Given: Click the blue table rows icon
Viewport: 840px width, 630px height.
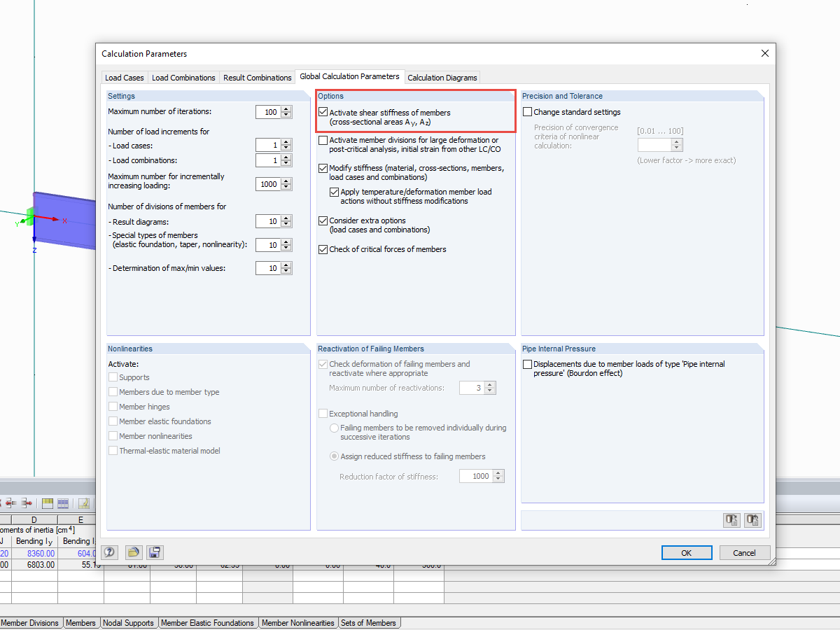Looking at the screenshot, I should 62,503.
